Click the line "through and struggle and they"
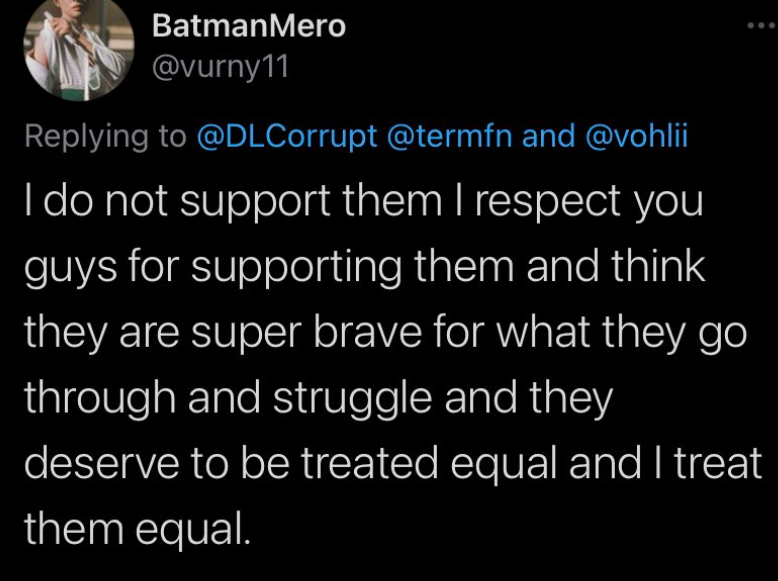Viewport: 778px width, 581px height. click(318, 399)
